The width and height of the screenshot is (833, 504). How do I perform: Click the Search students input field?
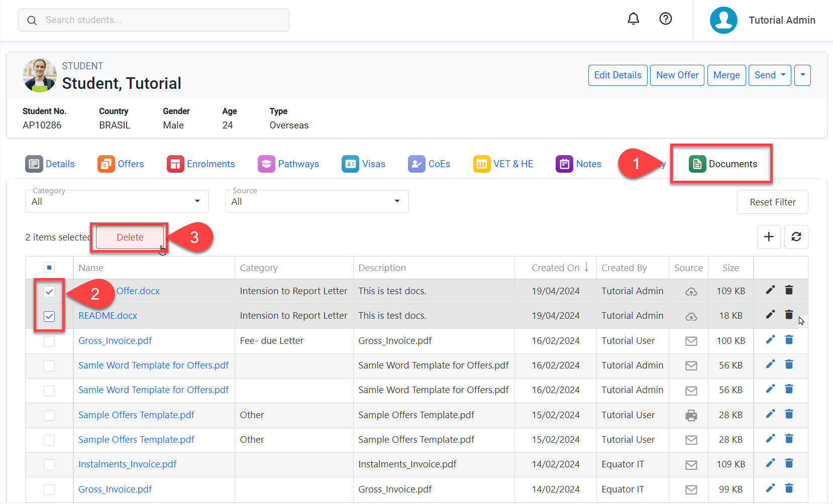(154, 20)
